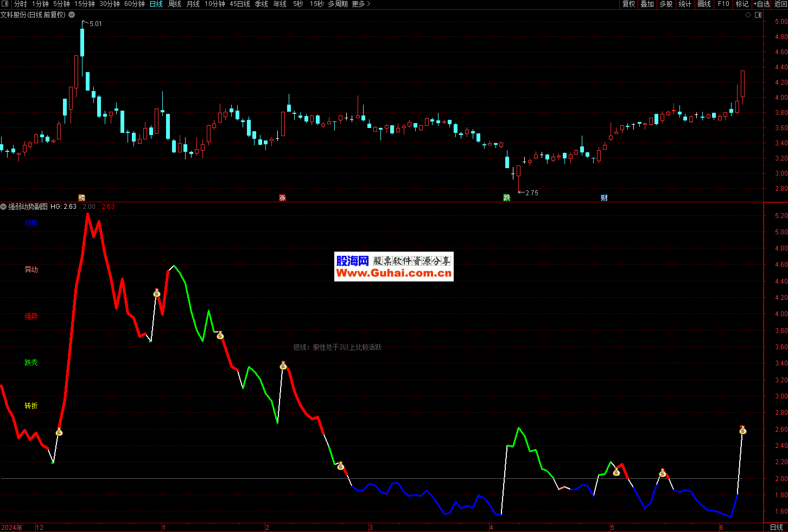Click the 日线 label at bottom right
The height and width of the screenshot is (532, 788).
tap(777, 527)
